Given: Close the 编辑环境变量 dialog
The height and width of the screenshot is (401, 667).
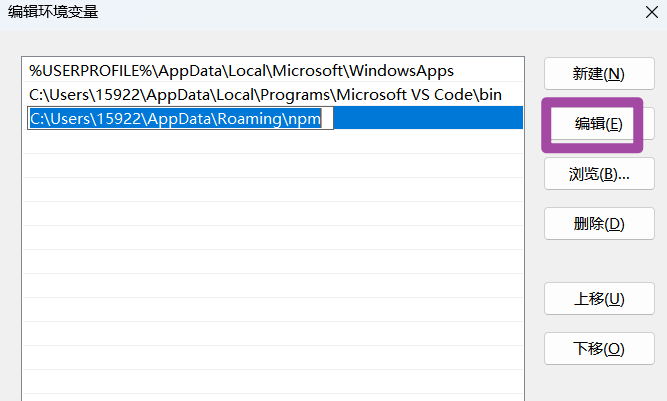Looking at the screenshot, I should coord(652,12).
